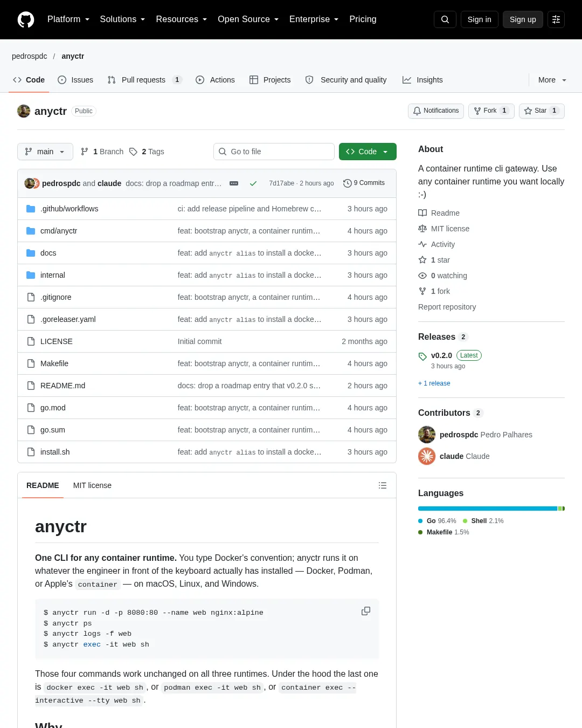This screenshot has height=728, width=582.
Task: Click the Sign up button
Action: pos(523,19)
